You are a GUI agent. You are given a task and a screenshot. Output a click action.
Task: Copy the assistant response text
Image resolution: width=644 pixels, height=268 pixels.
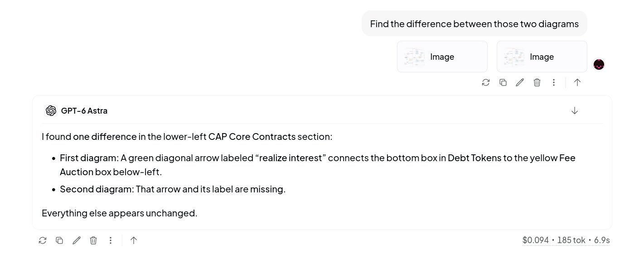59,240
